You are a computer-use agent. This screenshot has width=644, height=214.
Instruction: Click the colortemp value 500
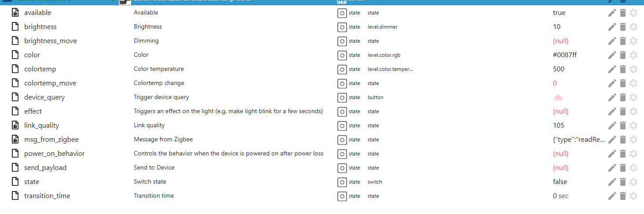[x=559, y=69]
